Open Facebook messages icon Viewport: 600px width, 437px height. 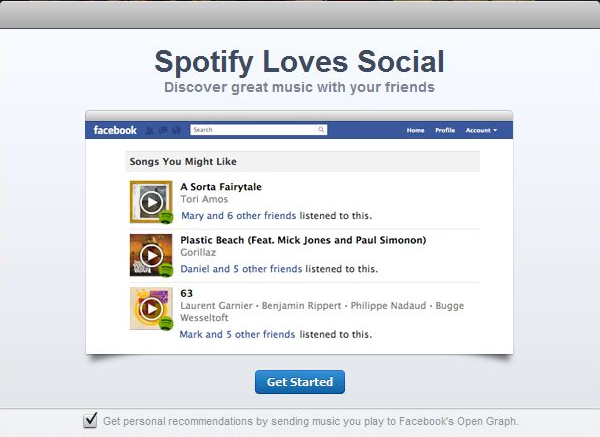pos(163,130)
